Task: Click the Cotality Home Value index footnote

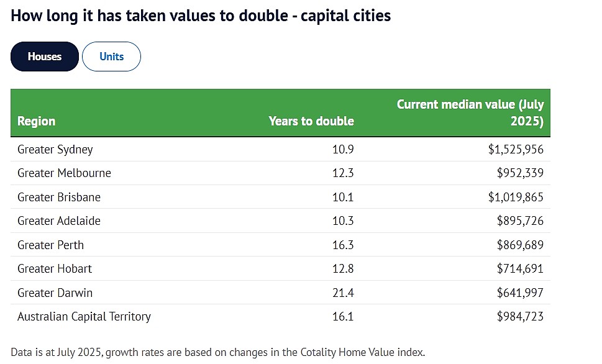Action: 217,352
